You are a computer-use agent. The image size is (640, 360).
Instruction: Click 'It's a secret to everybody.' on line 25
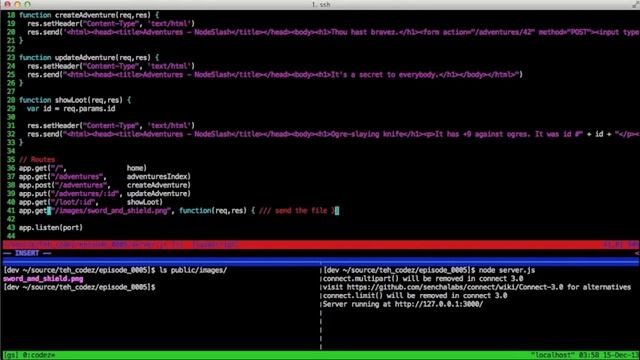point(384,75)
